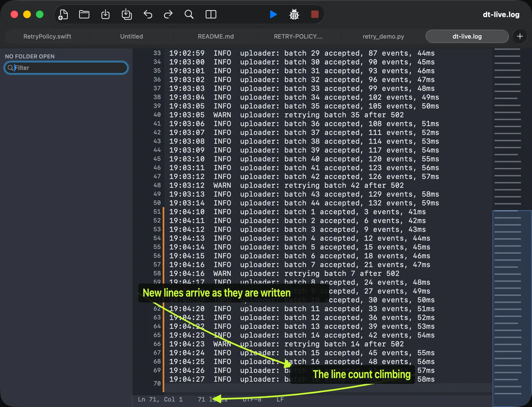The image size is (532, 407).
Task: Switch to RetryPolicy.swift tab
Action: [47, 36]
